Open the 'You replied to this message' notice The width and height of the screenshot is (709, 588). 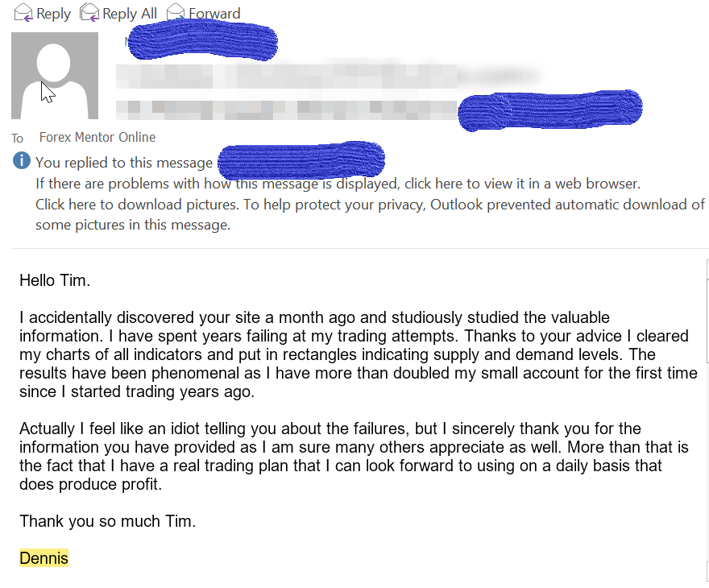[124, 163]
